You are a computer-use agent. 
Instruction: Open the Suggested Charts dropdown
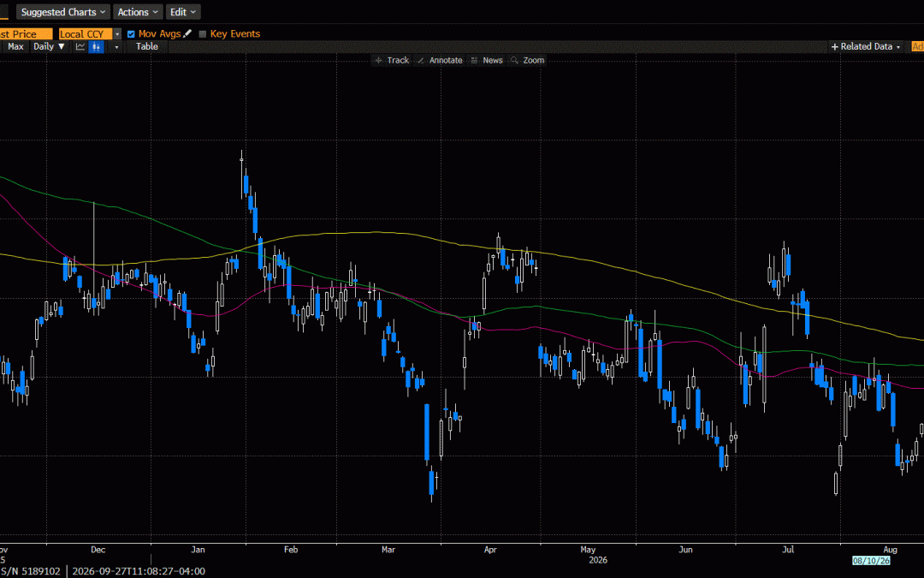point(62,12)
